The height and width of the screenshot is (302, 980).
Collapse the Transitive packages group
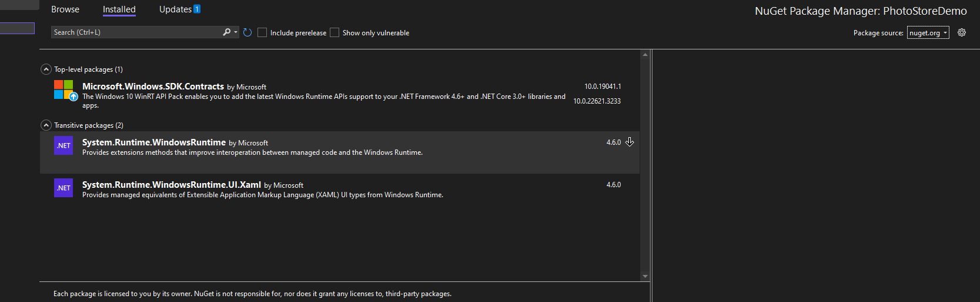(x=46, y=125)
